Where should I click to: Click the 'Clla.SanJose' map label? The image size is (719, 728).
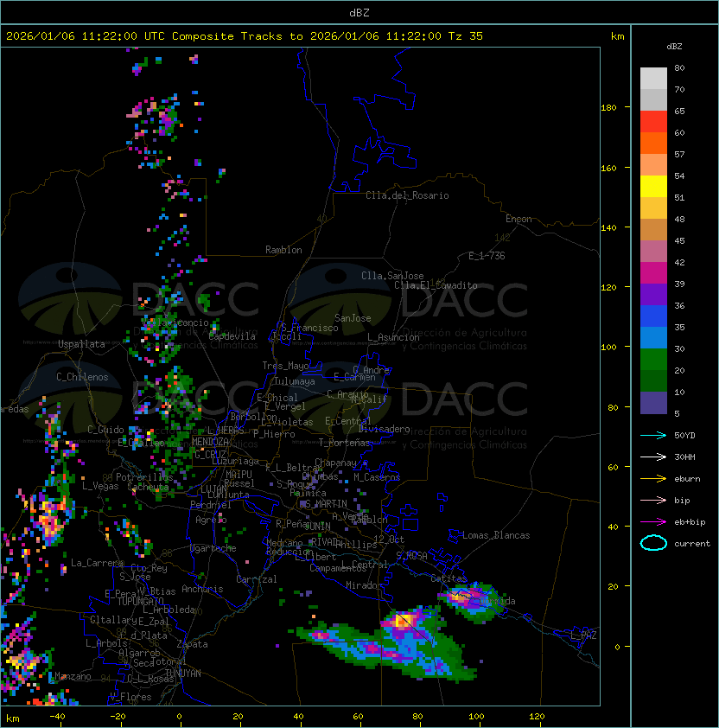(392, 276)
